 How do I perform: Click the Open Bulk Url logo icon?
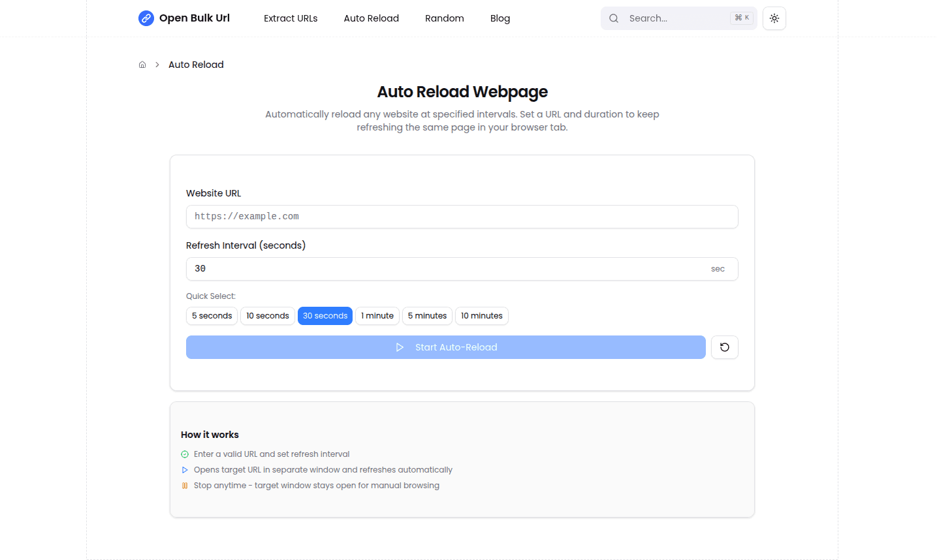pyautogui.click(x=146, y=18)
